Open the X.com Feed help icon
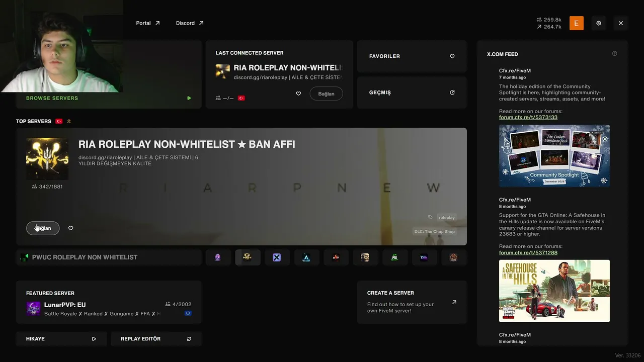This screenshot has height=362, width=644. coord(614,54)
